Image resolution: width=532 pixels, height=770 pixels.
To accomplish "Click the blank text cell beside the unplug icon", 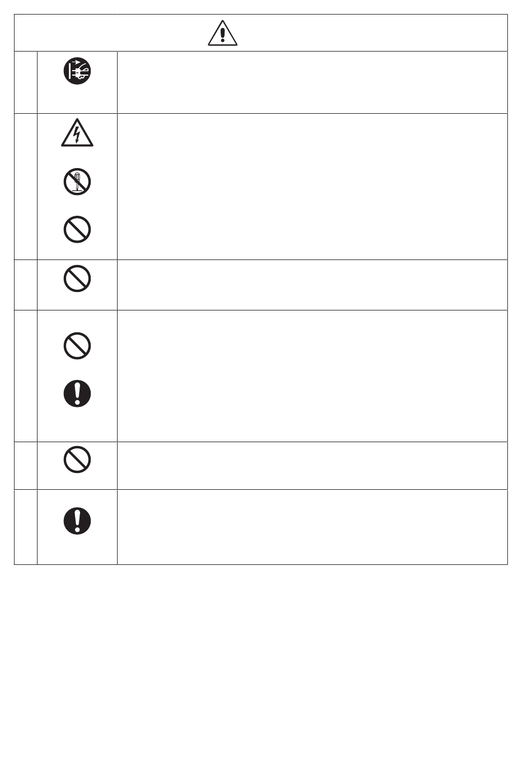I will [x=312, y=82].
